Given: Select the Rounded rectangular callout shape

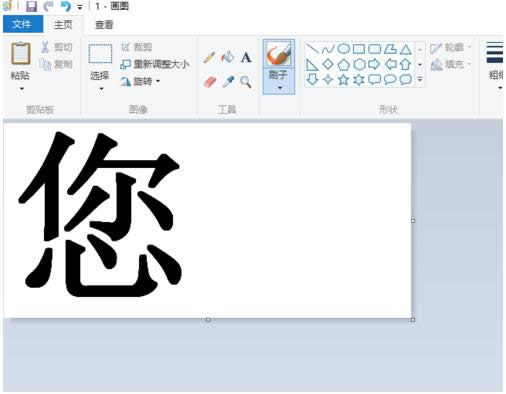Looking at the screenshot, I should click(x=374, y=80).
